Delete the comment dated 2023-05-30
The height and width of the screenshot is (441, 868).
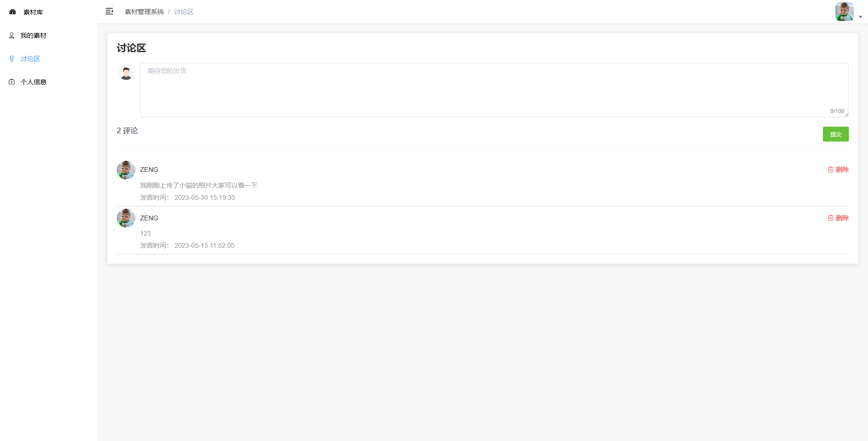(838, 170)
